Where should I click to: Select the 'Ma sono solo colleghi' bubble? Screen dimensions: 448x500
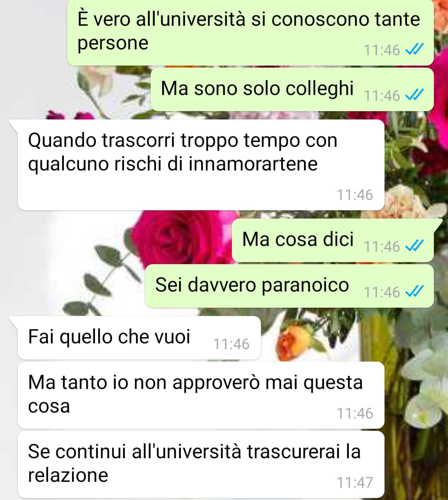click(292, 90)
